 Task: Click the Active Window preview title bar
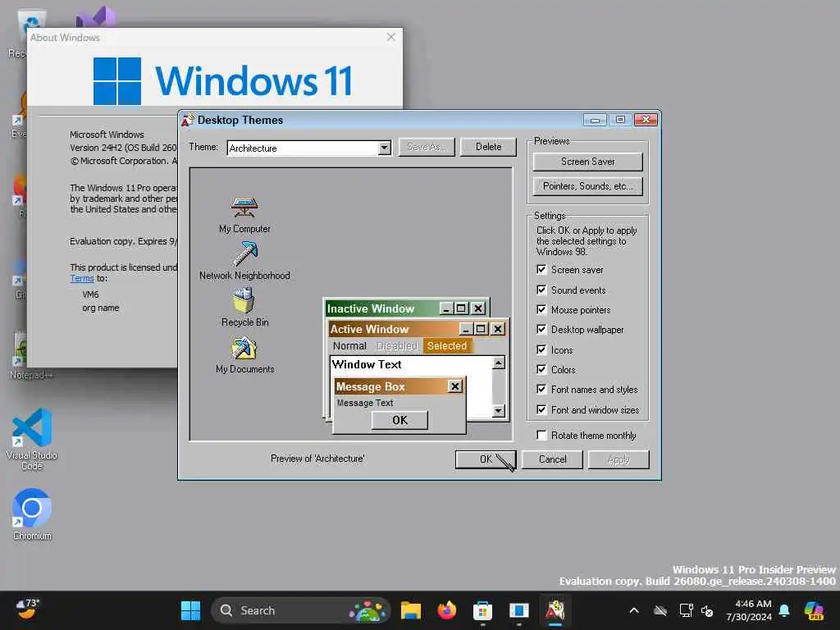click(x=394, y=329)
